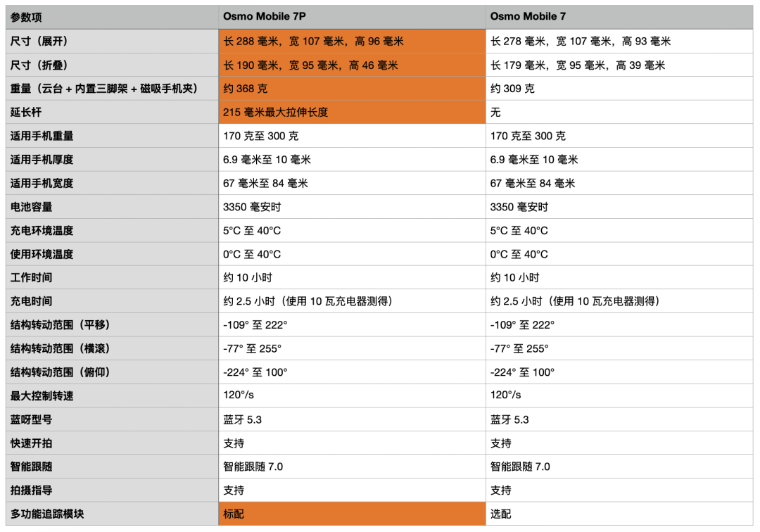
Task: Select the 快速开拍 row label
Action: 112,443
